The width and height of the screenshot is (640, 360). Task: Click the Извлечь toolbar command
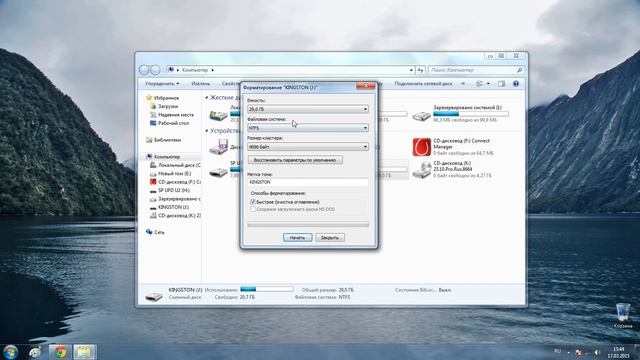pos(201,84)
